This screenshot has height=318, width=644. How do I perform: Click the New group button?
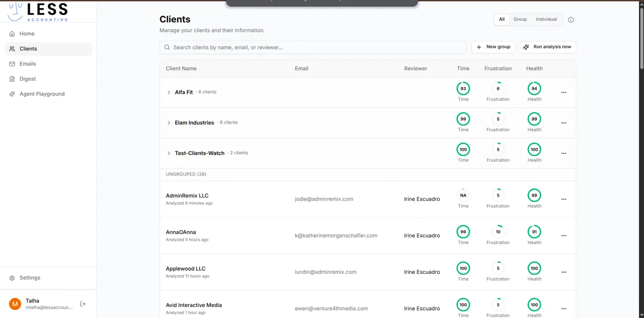[x=493, y=47]
